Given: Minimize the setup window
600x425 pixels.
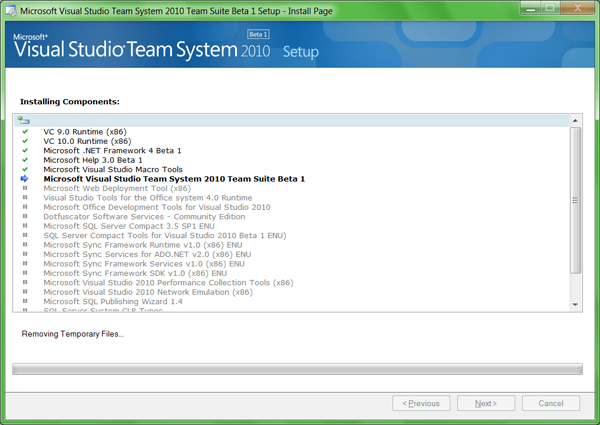Looking at the screenshot, I should click(x=530, y=8).
